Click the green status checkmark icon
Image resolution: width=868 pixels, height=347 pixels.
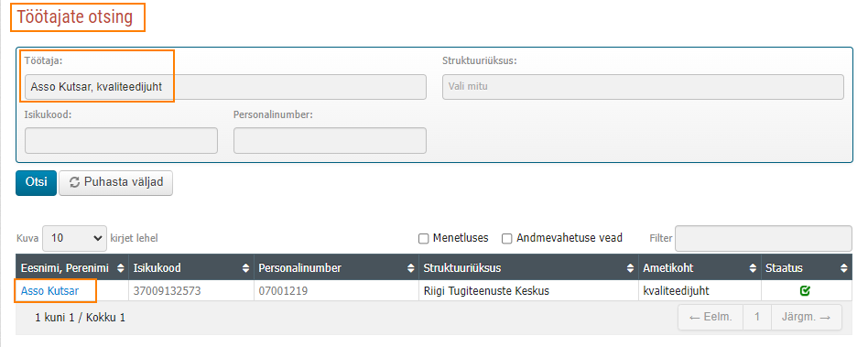tap(806, 290)
